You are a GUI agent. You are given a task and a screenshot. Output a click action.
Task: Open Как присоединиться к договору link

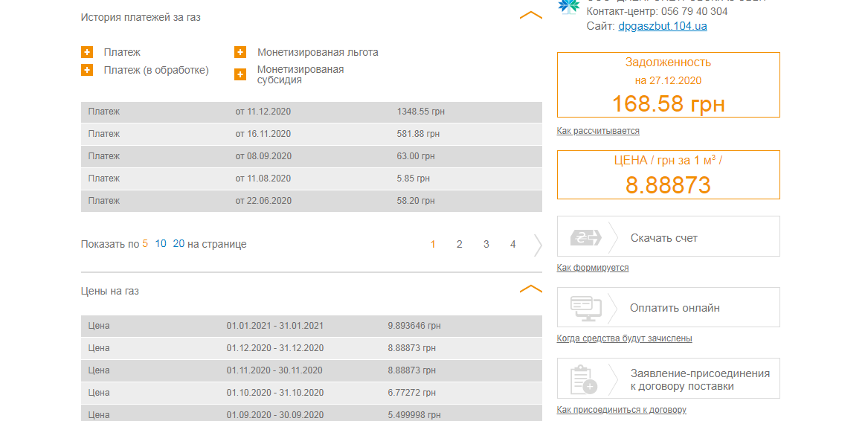(622, 410)
